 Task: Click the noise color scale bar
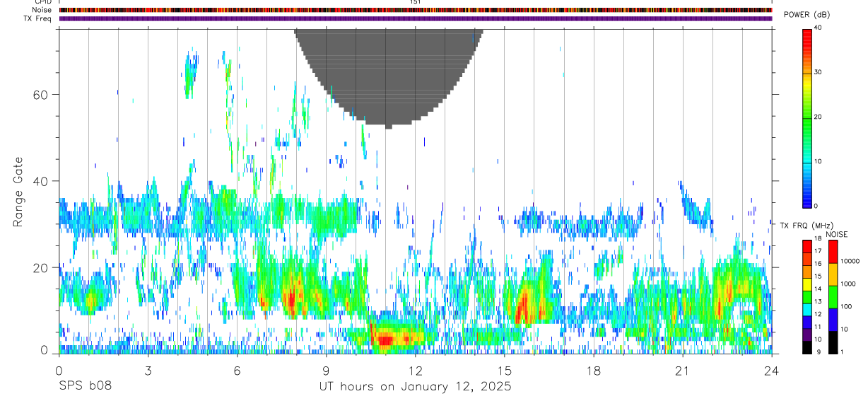click(833, 297)
